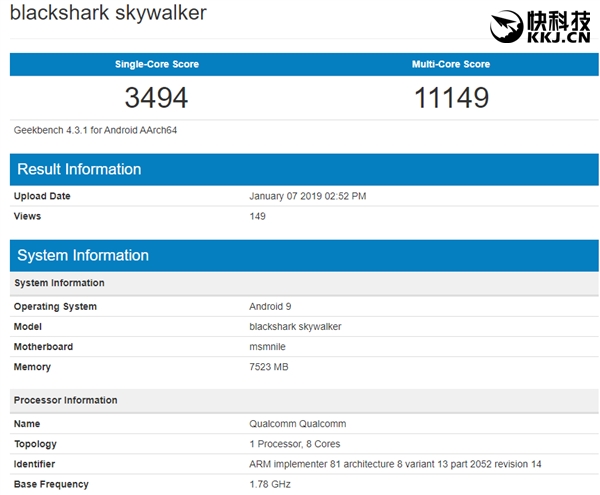Click the Processor Information subheader
This screenshot has height=495, width=600.
point(304,401)
